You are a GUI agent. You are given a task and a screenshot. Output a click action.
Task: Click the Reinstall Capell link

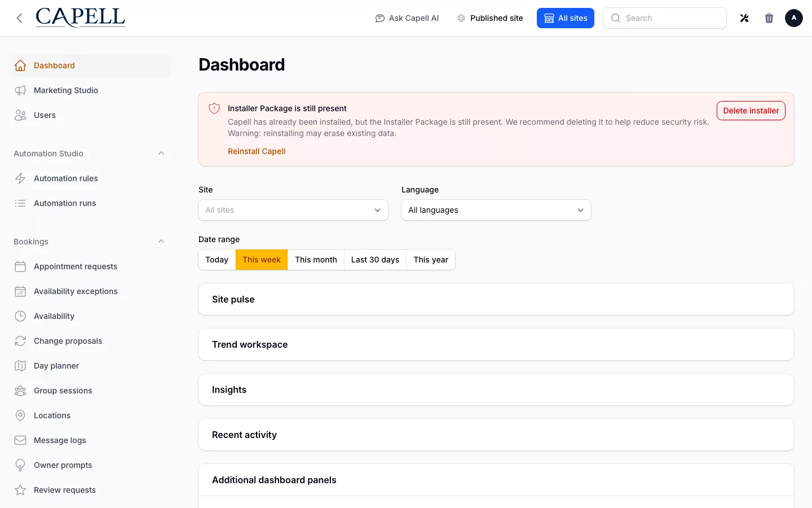coord(257,151)
